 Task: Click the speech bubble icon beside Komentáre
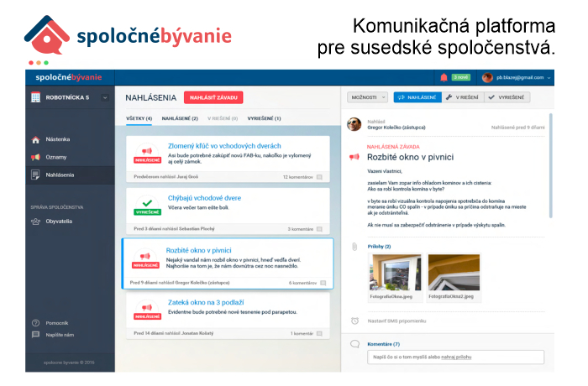point(354,344)
